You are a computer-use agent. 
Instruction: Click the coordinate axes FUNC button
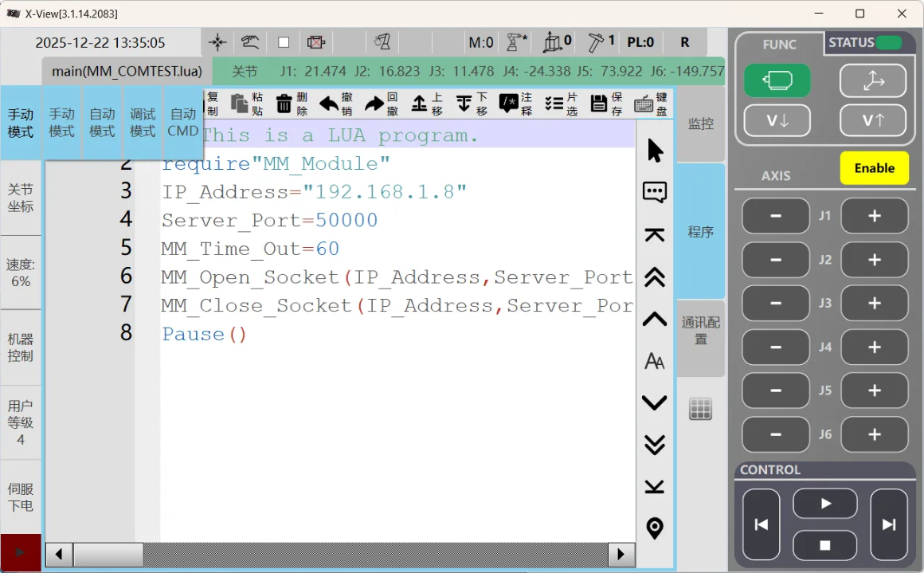tap(873, 80)
